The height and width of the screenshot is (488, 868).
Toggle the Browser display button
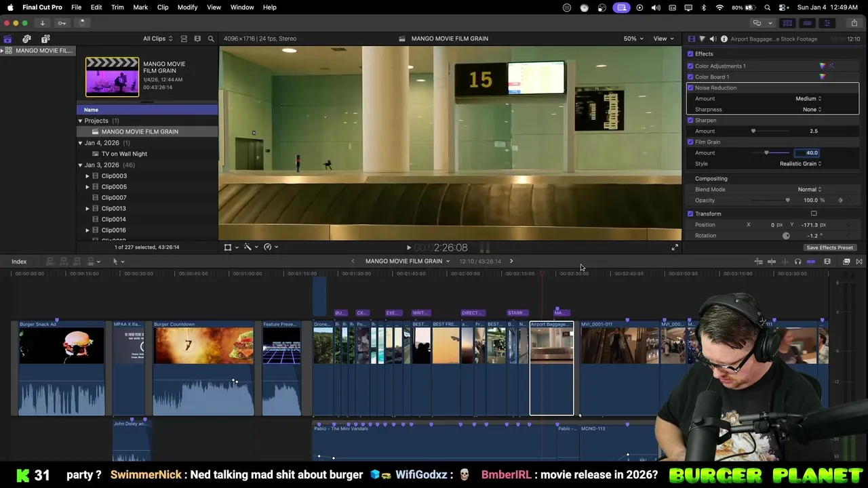(787, 23)
